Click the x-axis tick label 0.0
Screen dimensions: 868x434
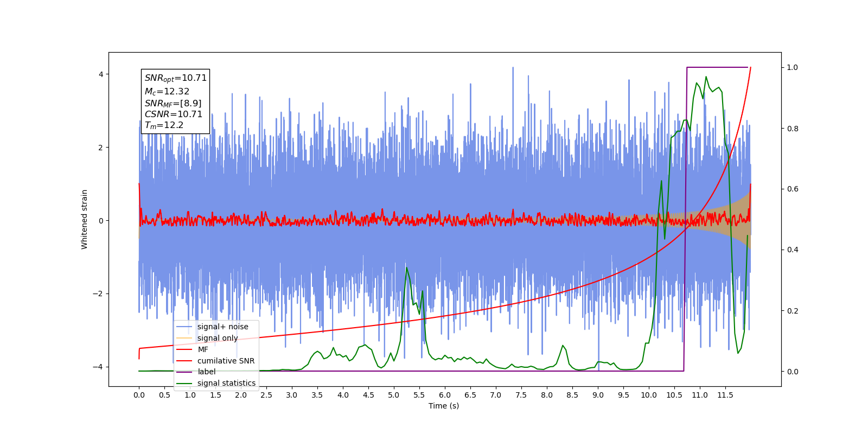point(139,395)
